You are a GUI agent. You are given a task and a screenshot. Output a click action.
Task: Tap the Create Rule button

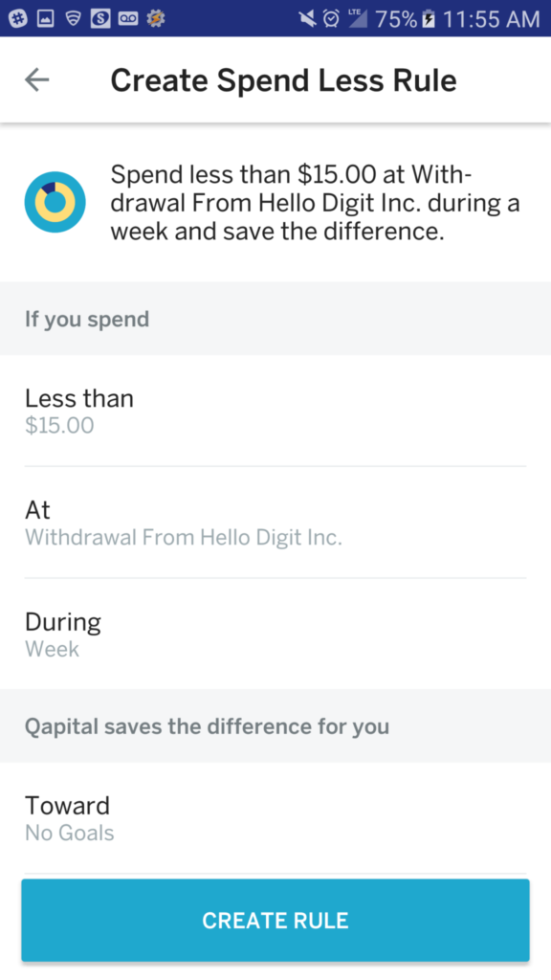(x=275, y=920)
